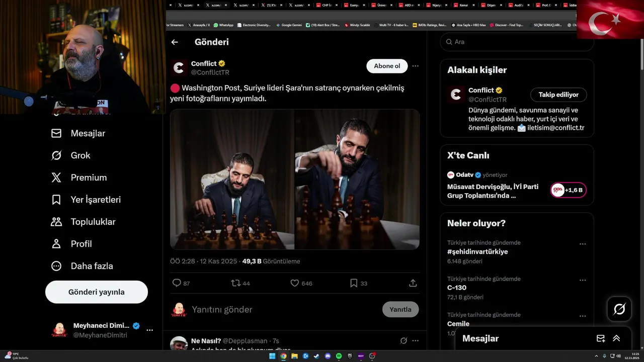Open account menu next to Meyhaneci Dimitri
The height and width of the screenshot is (362, 644).
[149, 330]
